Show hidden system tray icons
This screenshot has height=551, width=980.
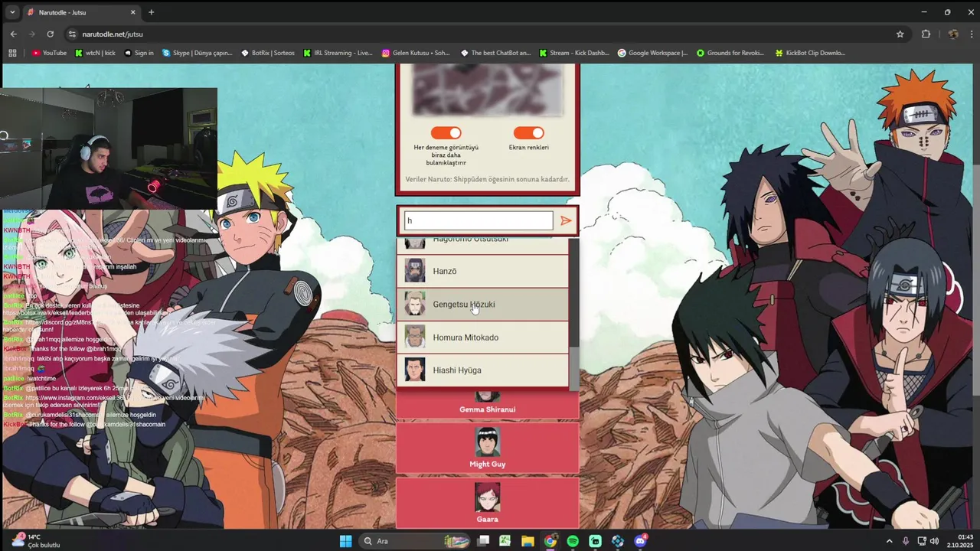(889, 541)
